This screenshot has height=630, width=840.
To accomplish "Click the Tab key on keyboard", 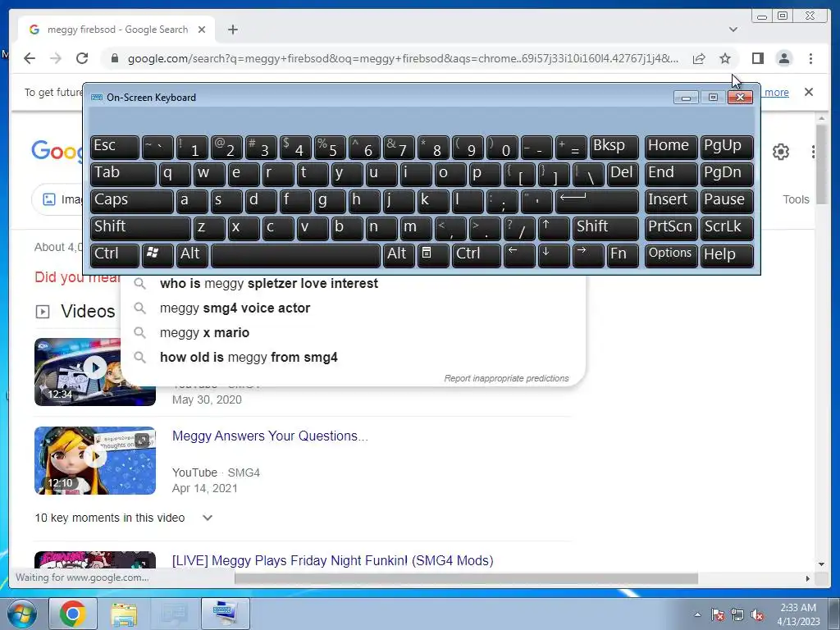I will coord(123,175).
